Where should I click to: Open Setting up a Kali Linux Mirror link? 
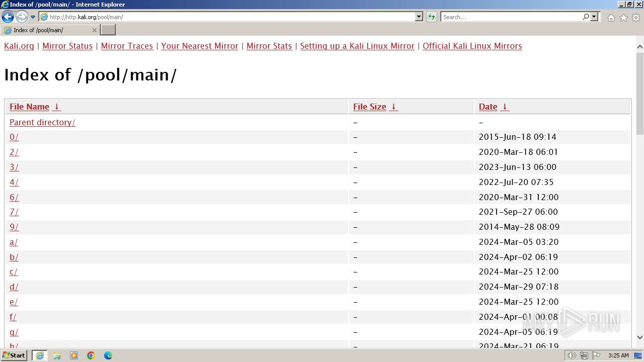click(357, 46)
